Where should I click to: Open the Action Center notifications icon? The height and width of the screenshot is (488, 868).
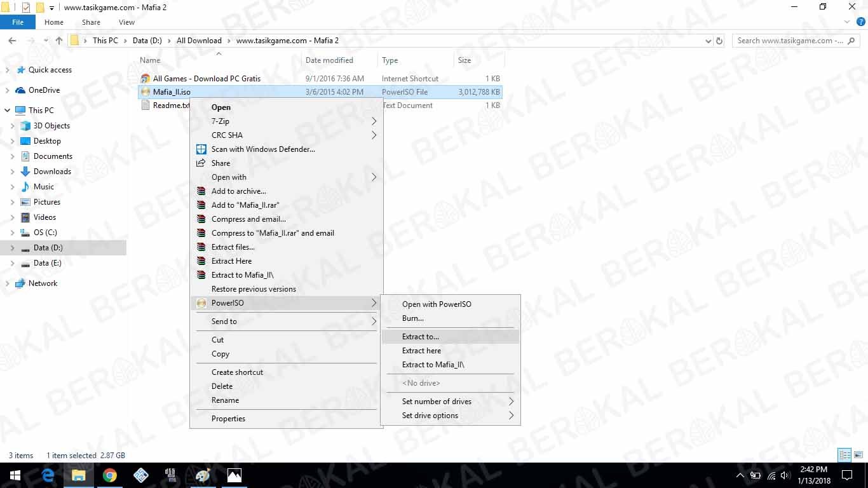(x=846, y=475)
